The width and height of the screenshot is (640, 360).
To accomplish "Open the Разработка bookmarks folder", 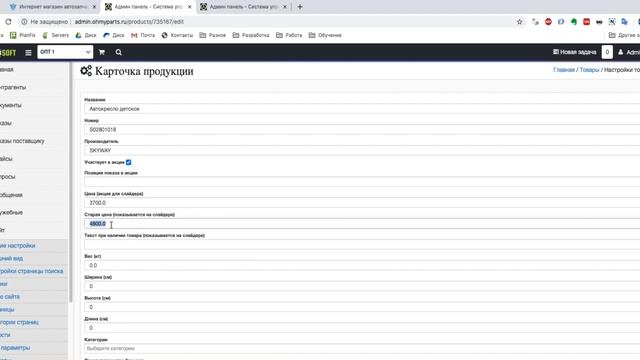I will pos(251,36).
